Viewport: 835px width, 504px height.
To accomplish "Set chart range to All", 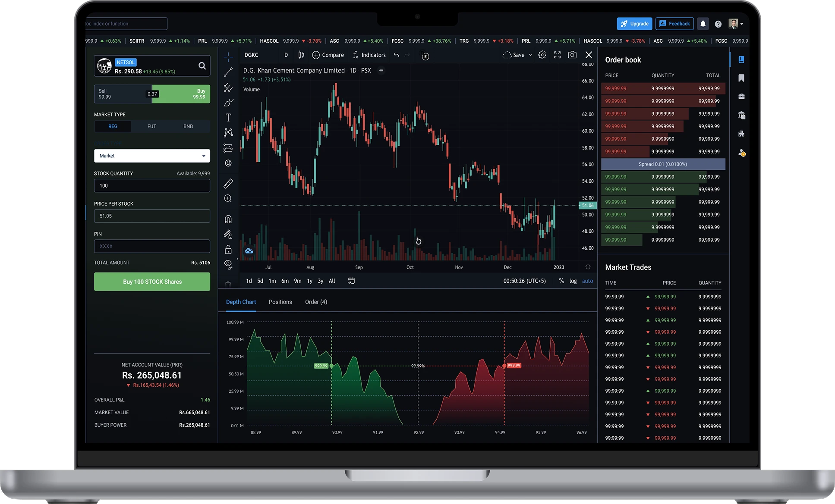I will tap(332, 281).
